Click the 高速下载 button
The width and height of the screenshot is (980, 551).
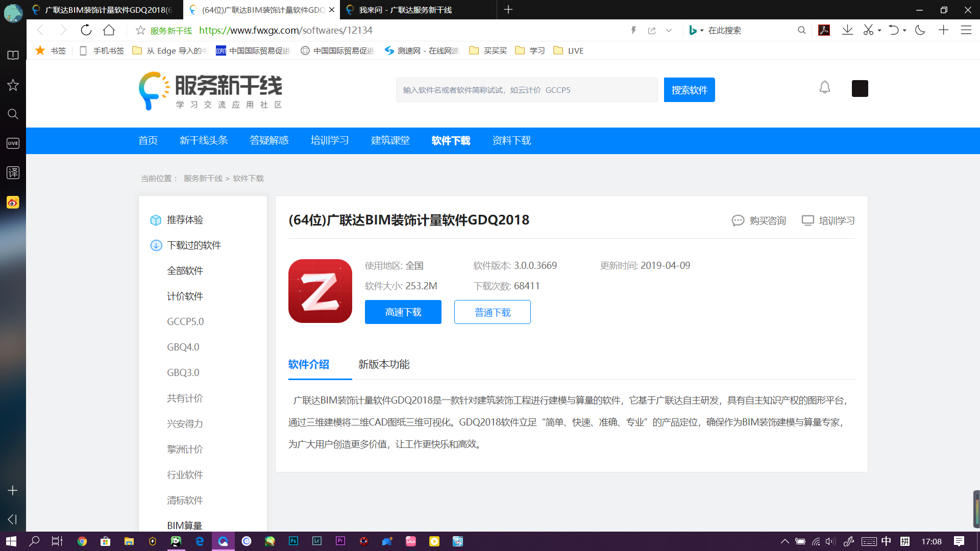(x=403, y=312)
